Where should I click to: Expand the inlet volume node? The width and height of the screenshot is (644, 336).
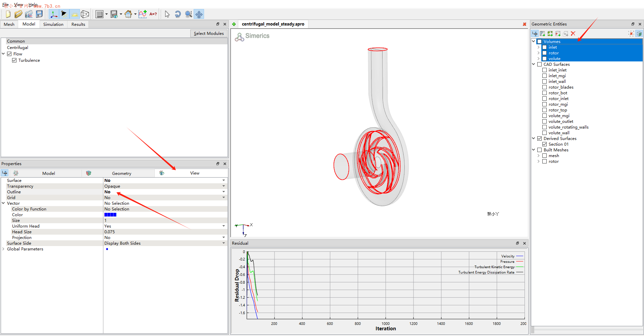tap(539, 47)
